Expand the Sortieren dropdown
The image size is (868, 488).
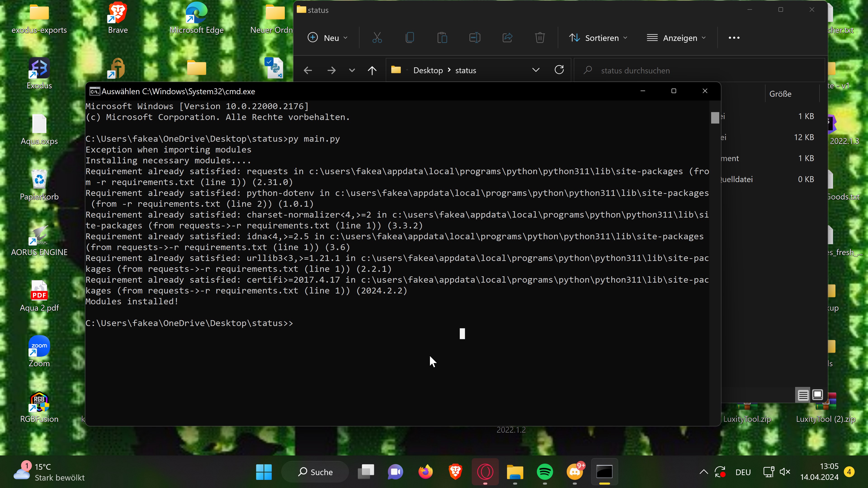click(x=598, y=38)
